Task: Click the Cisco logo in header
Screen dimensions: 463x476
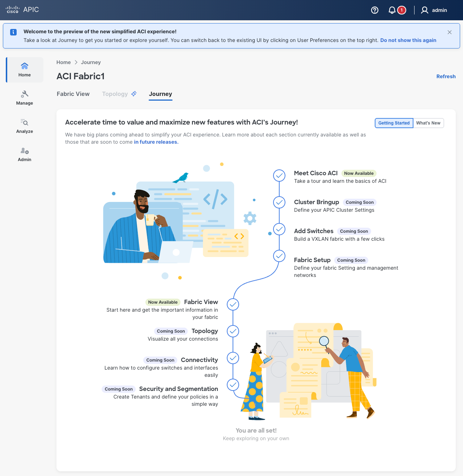Action: (12, 10)
